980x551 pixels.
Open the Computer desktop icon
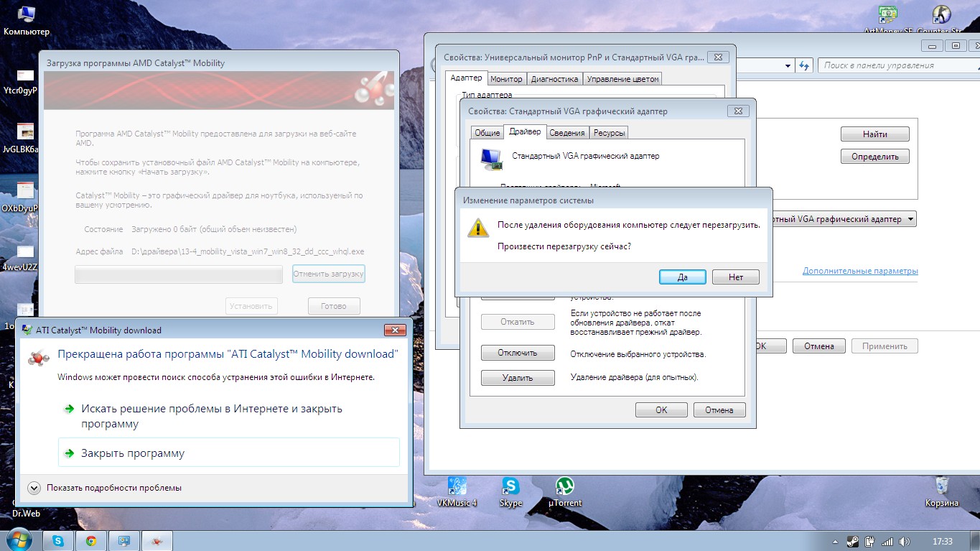pos(27,21)
